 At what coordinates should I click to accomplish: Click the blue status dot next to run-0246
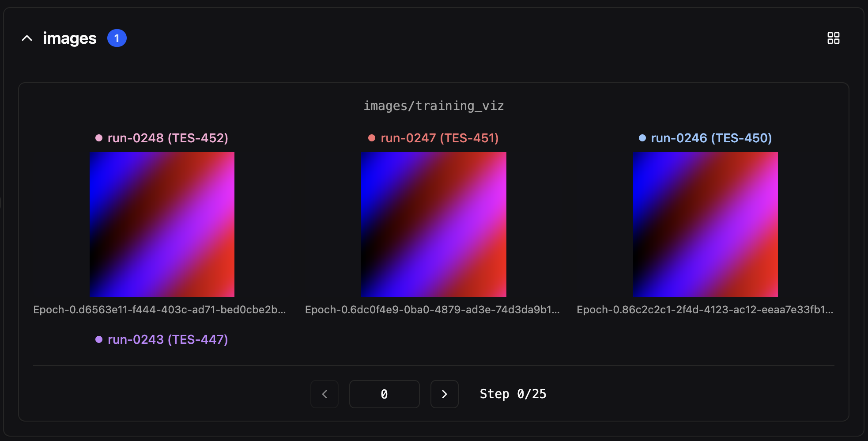(x=642, y=138)
